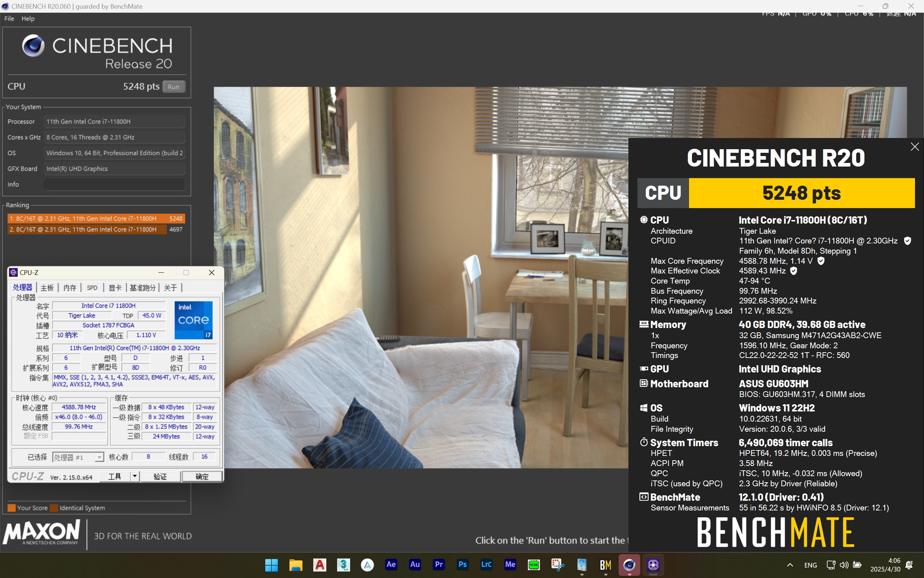
Task: Click the Cinebench logo sphere icon
Action: coord(33,46)
